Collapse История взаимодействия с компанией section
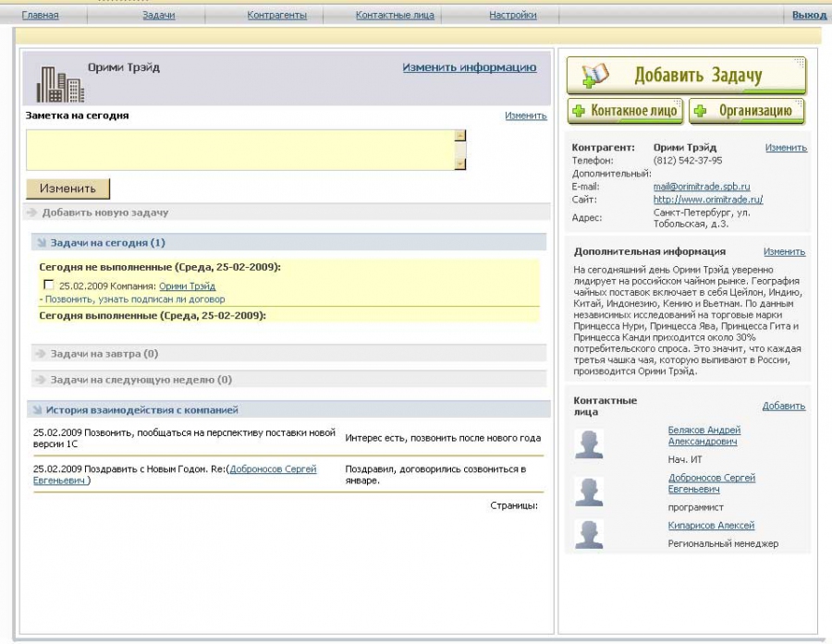The height and width of the screenshot is (644, 832). click(x=288, y=410)
